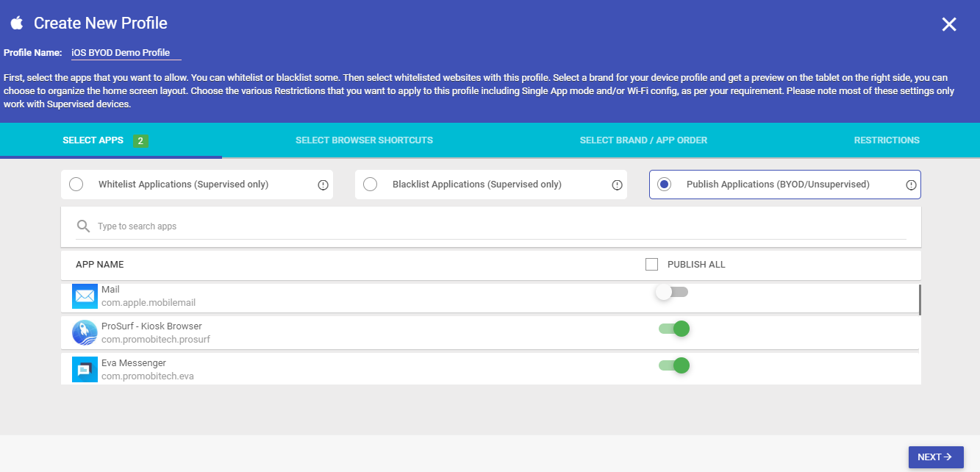Click the Eva Messenger name text
This screenshot has height=472, width=980.
pos(134,363)
